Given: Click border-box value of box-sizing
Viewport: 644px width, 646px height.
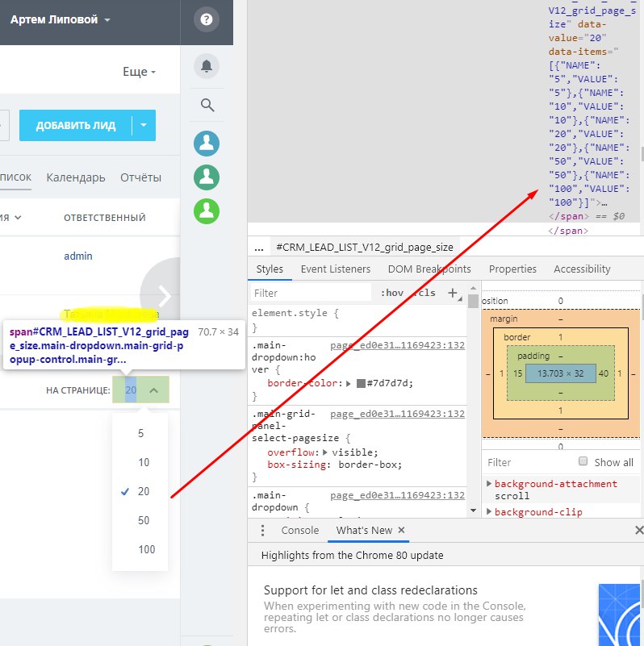Looking at the screenshot, I should click(x=366, y=465).
